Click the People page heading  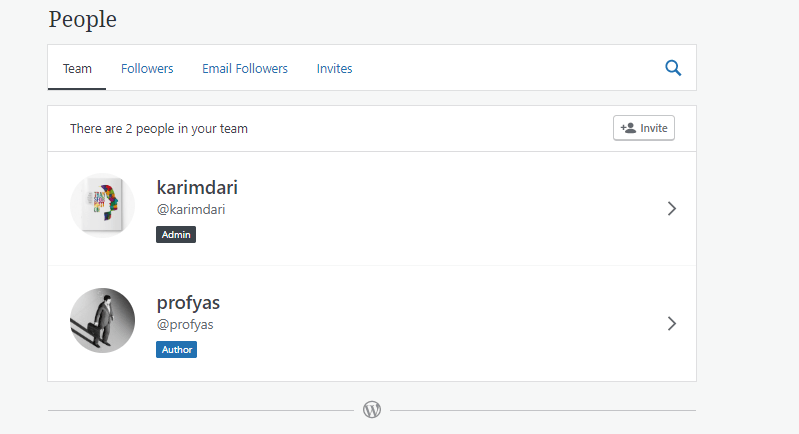pos(82,18)
